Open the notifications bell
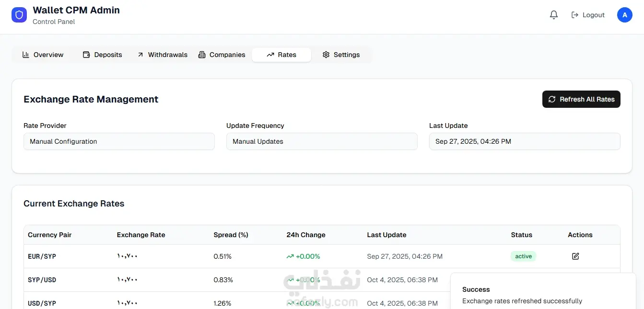This screenshot has width=644, height=309. point(554,15)
